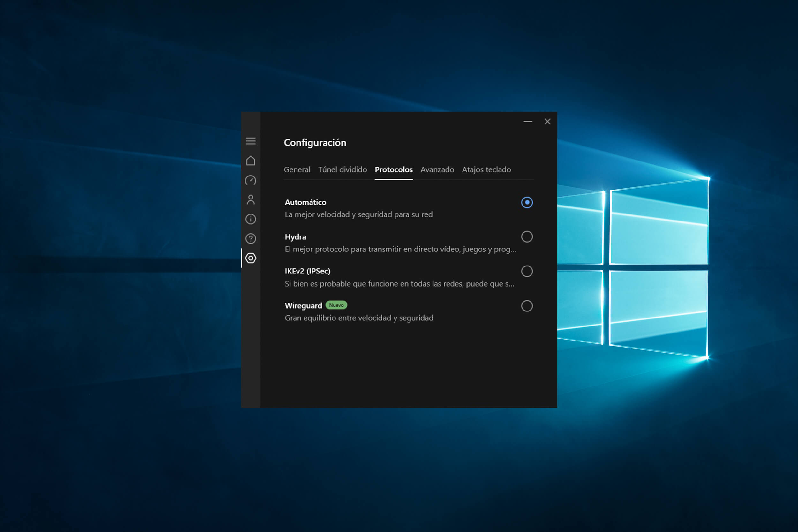The image size is (798, 532).
Task: Select the Automático protocol radio button
Action: 527,203
